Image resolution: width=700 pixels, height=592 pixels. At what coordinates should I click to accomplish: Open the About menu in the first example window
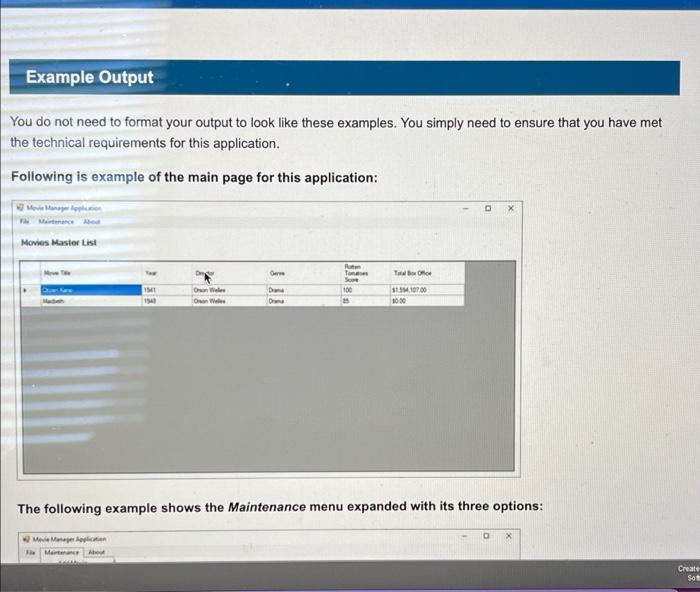pyautogui.click(x=92, y=221)
